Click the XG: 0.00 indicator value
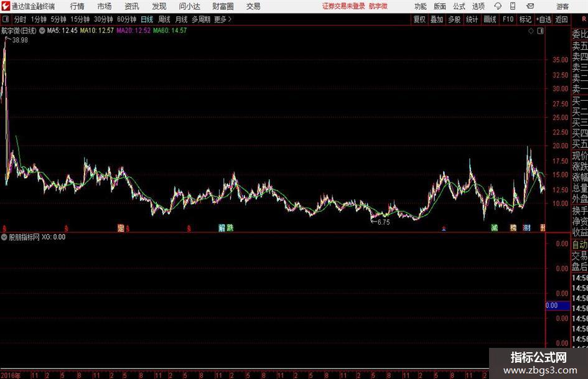The height and width of the screenshot is (379, 588). click(54, 237)
